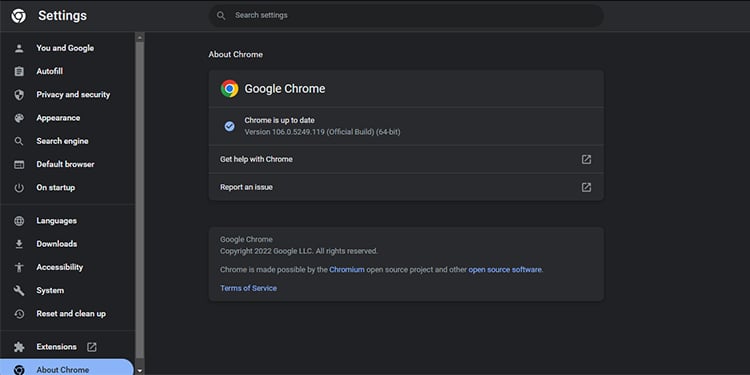Click the You and Google person icon
This screenshot has width=750, height=375.
[19, 48]
